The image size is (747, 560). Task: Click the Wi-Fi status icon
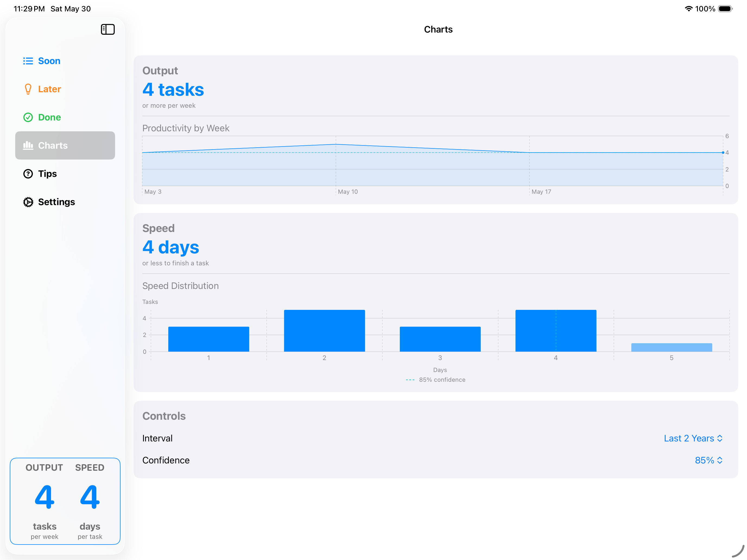pos(688,9)
